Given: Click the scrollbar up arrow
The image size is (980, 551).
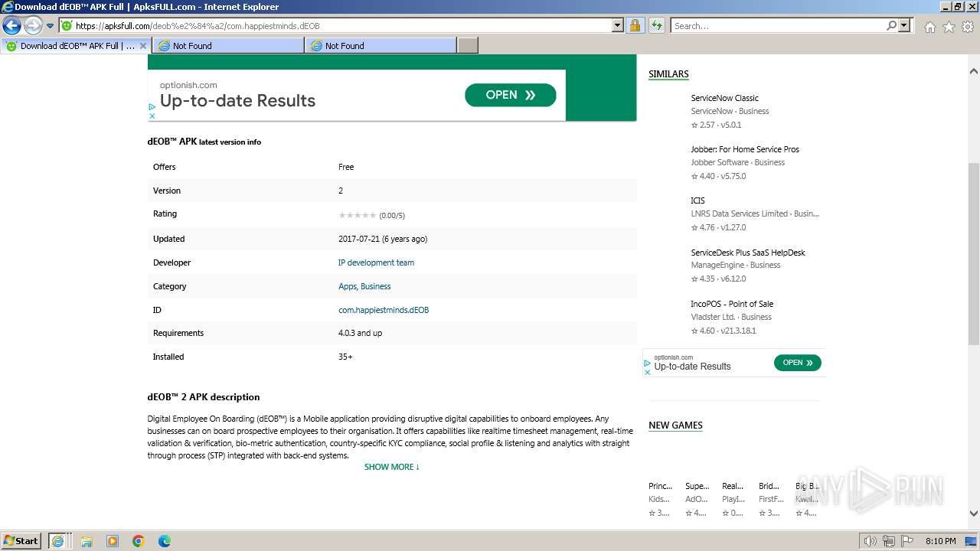Looking at the screenshot, I should tap(973, 71).
